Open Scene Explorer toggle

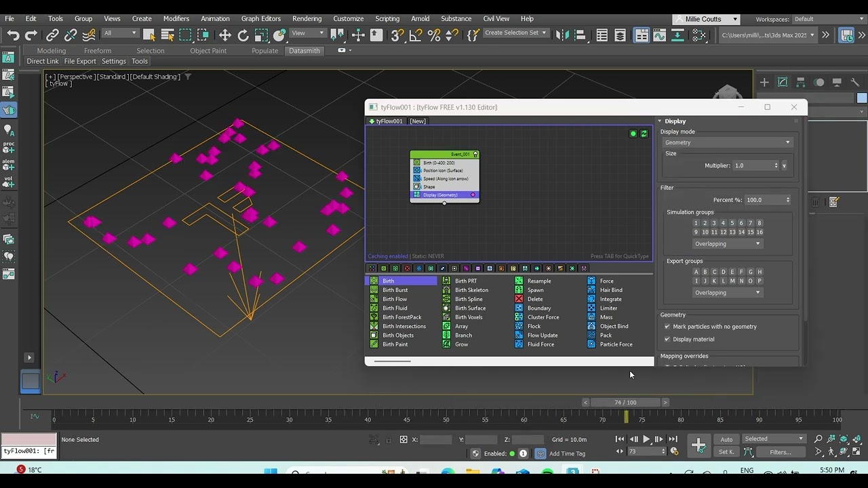pyautogui.click(x=602, y=35)
